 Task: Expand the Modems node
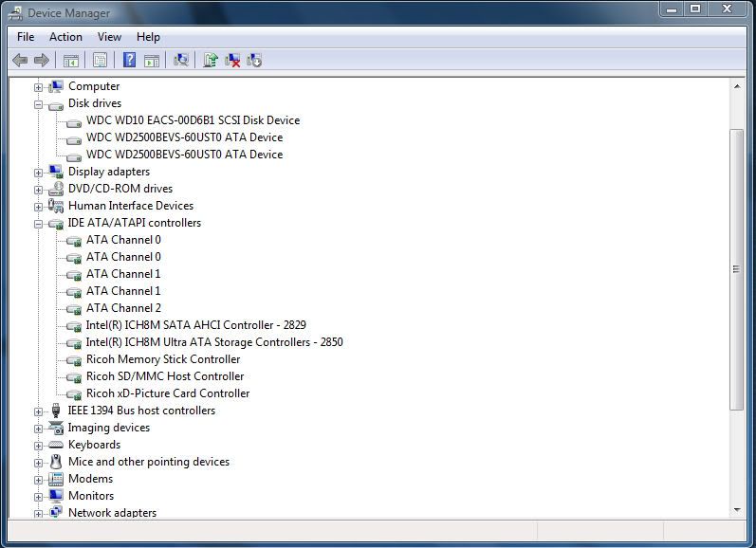(x=38, y=480)
